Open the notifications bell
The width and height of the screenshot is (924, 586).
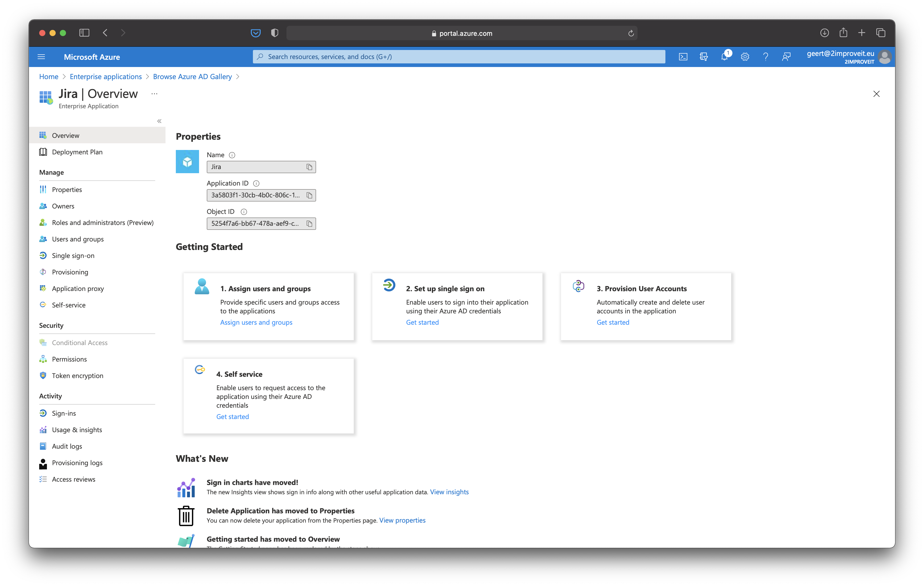pos(724,57)
